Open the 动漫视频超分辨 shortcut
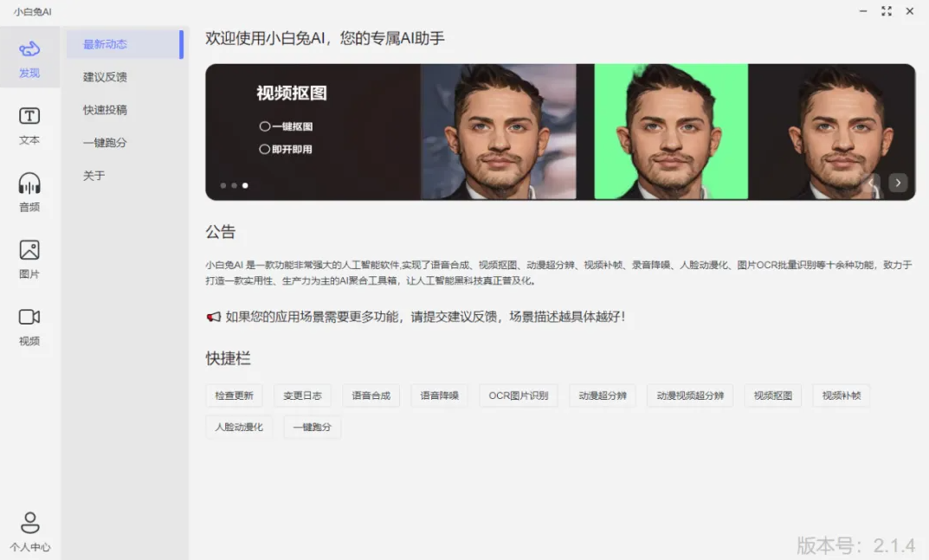This screenshot has width=929, height=560. [x=690, y=396]
